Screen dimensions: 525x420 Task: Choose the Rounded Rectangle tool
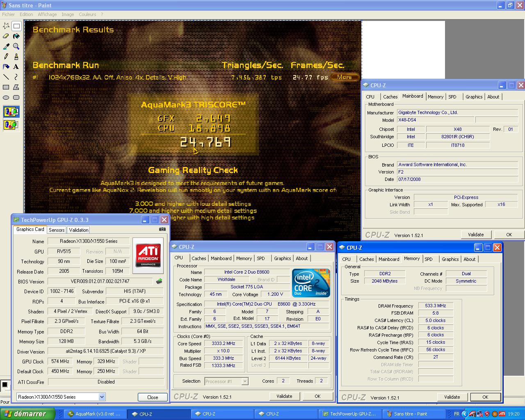16,97
